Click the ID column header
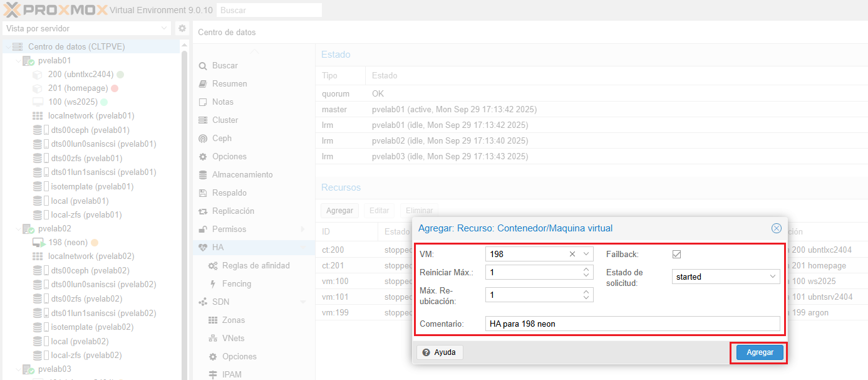868x380 pixels. pos(346,232)
